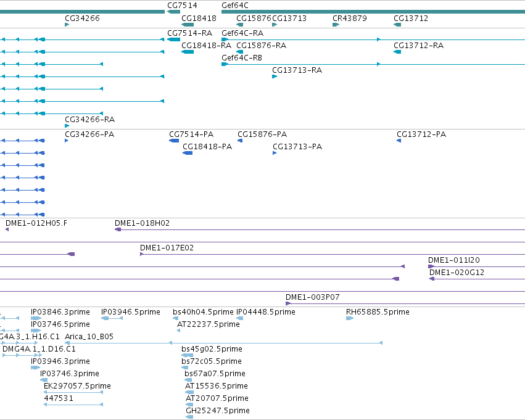Select the Gef64C gene label
This screenshot has width=525, height=420.
pyautogui.click(x=235, y=6)
